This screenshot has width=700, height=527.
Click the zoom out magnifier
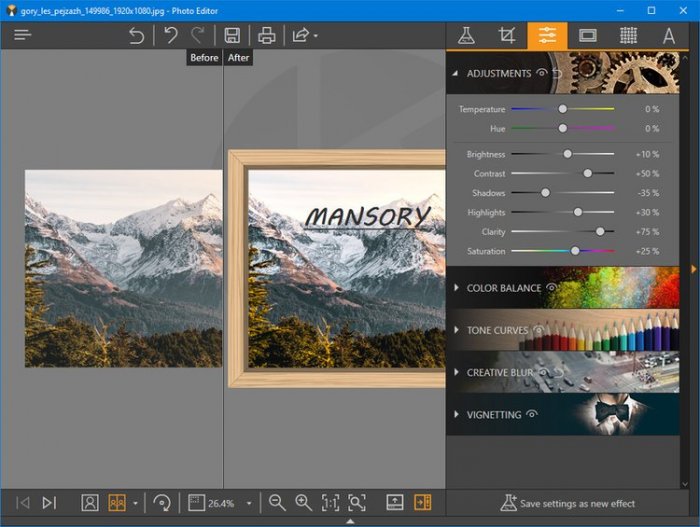277,502
